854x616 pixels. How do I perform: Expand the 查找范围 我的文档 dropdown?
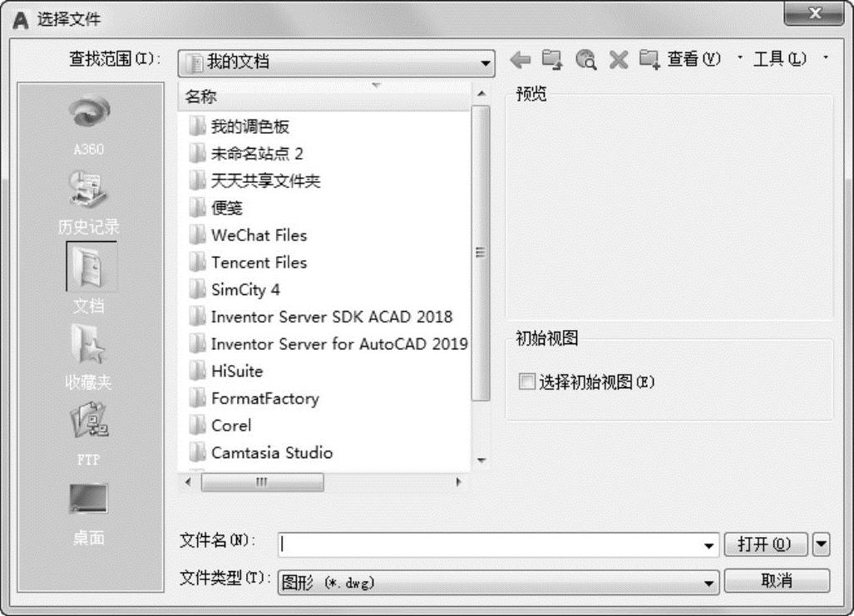(x=486, y=62)
